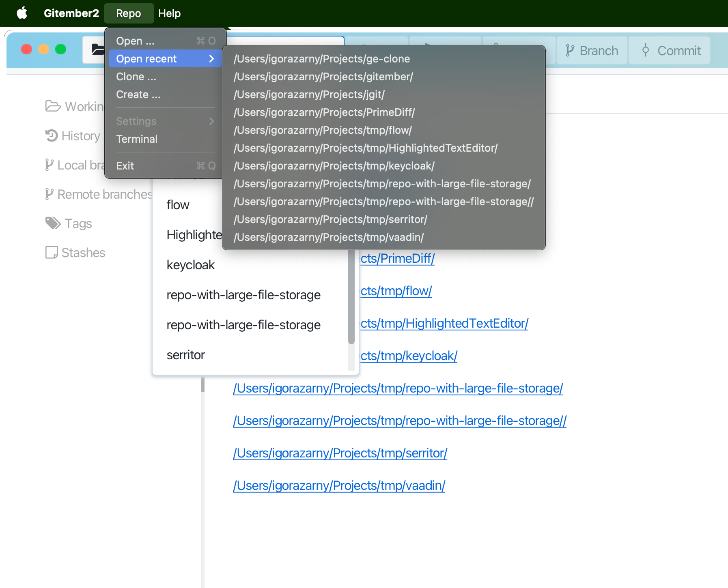Click the red close window button
This screenshot has height=588, width=728.
[x=26, y=49]
